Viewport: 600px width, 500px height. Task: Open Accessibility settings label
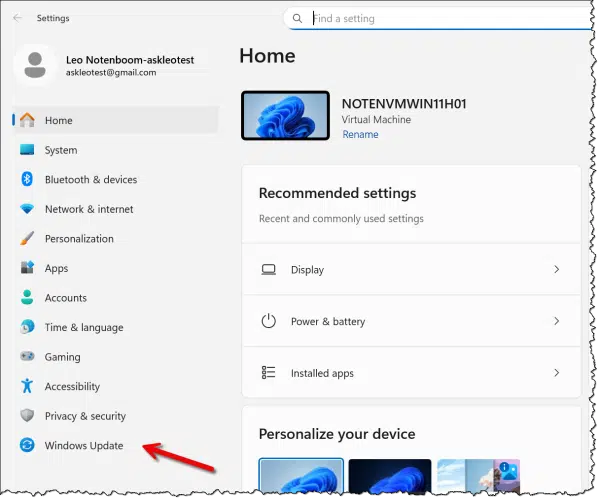[x=72, y=387]
